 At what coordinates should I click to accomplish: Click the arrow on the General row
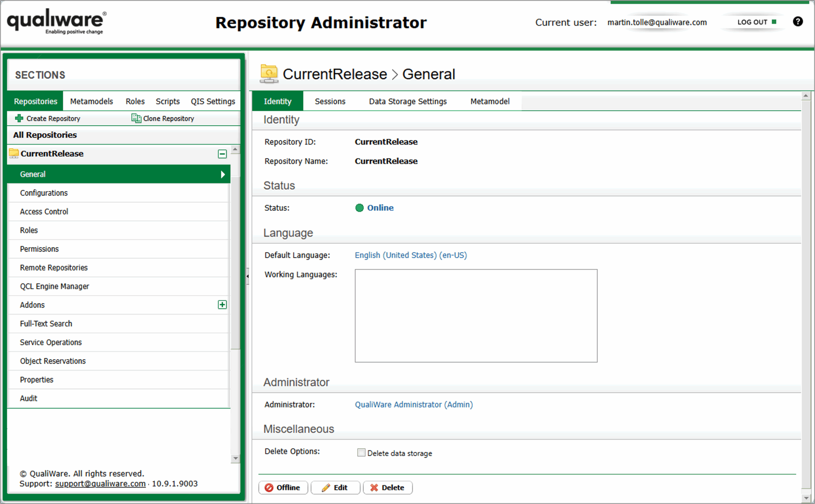pyautogui.click(x=223, y=174)
